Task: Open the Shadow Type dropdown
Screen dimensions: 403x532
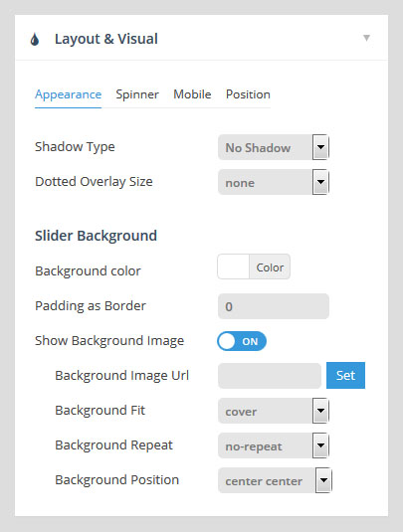Action: (x=274, y=147)
